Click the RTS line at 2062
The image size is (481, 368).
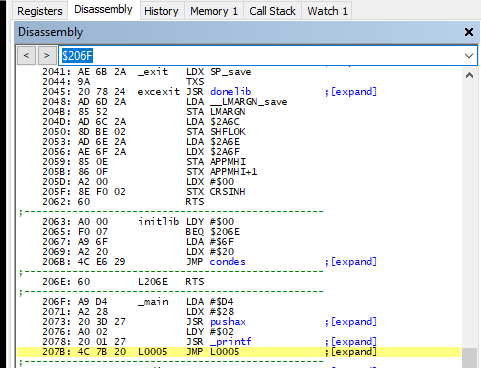click(123, 202)
